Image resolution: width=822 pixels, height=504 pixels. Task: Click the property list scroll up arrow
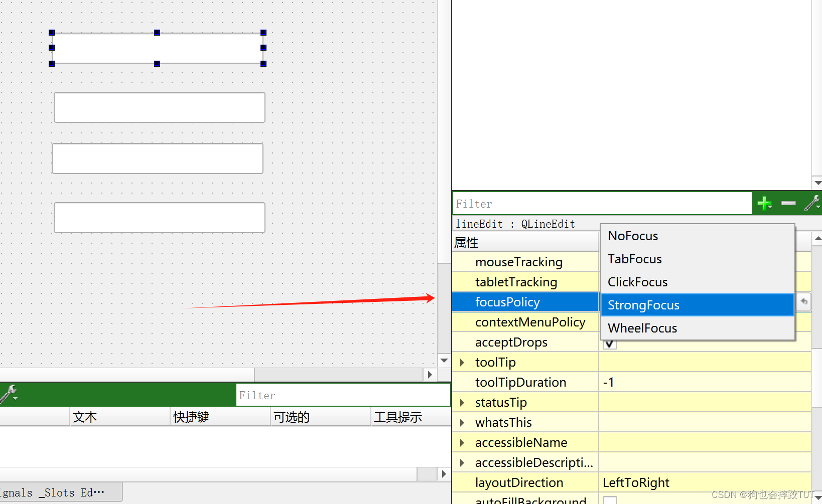point(817,239)
